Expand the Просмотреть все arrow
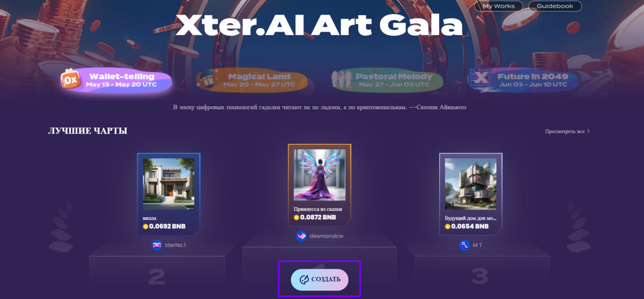The width and height of the screenshot is (644, 299). (x=589, y=131)
